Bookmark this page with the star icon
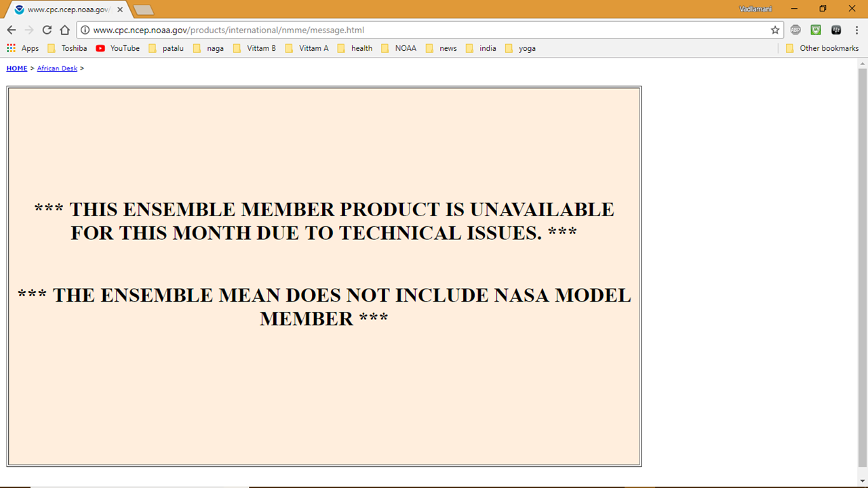The height and width of the screenshot is (488, 868). click(775, 30)
